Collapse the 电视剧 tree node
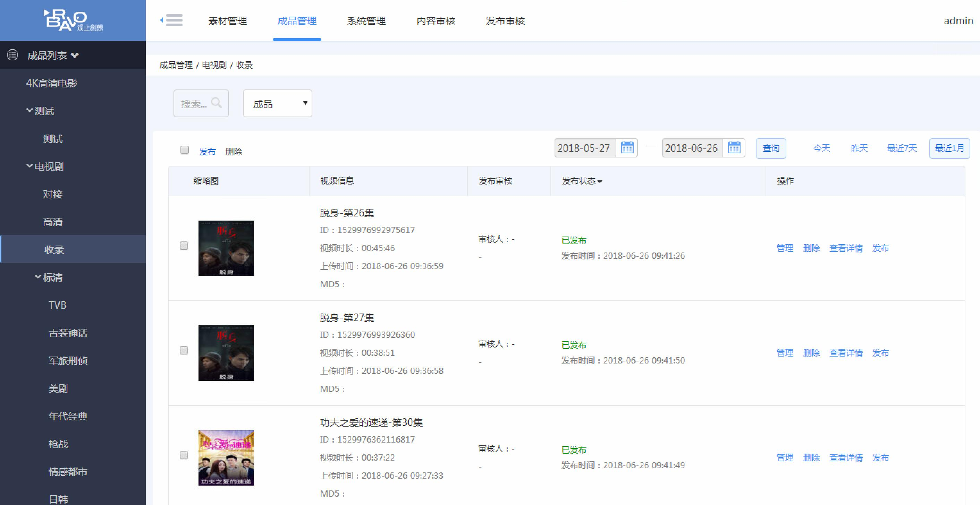 [x=29, y=166]
